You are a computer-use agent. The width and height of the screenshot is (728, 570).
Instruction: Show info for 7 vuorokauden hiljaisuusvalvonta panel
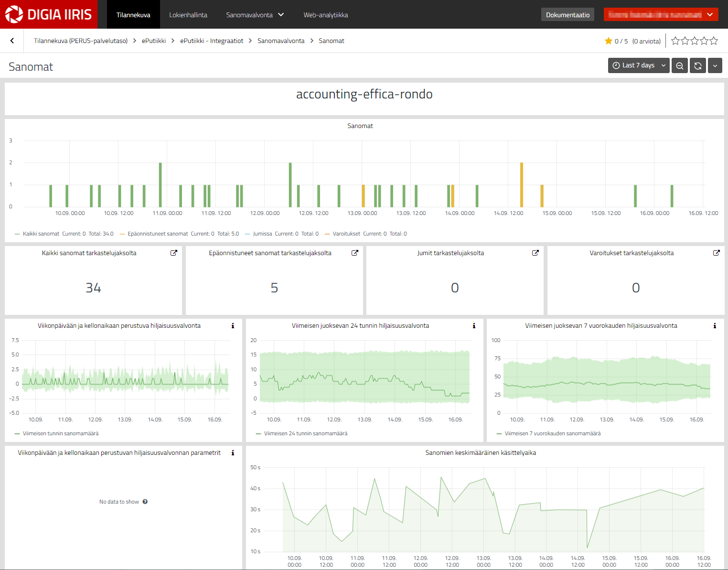click(715, 326)
